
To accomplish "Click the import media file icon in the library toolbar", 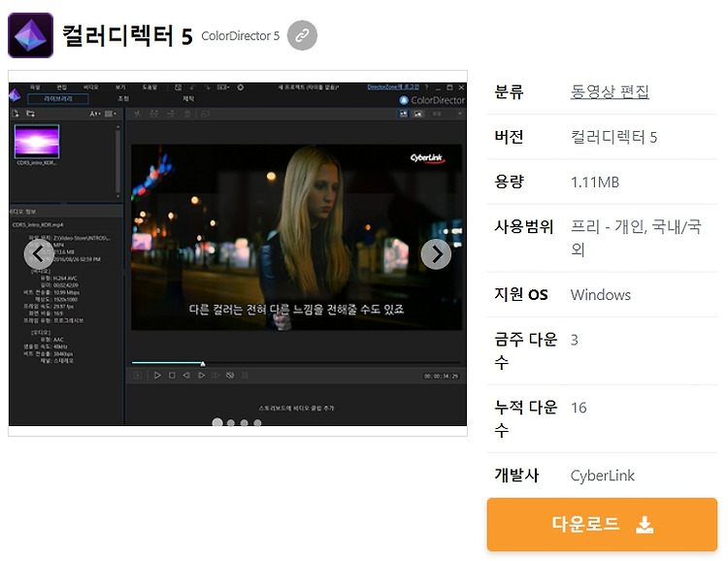I will click(16, 114).
